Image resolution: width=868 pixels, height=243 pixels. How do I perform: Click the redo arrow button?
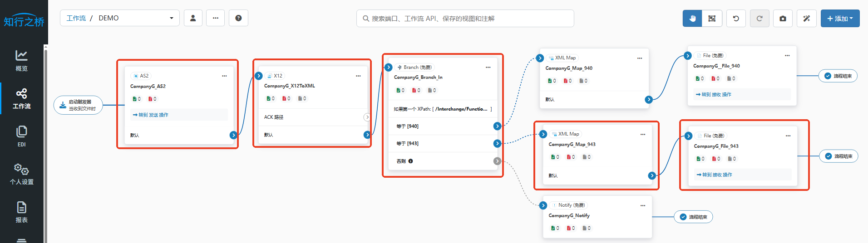click(x=759, y=19)
